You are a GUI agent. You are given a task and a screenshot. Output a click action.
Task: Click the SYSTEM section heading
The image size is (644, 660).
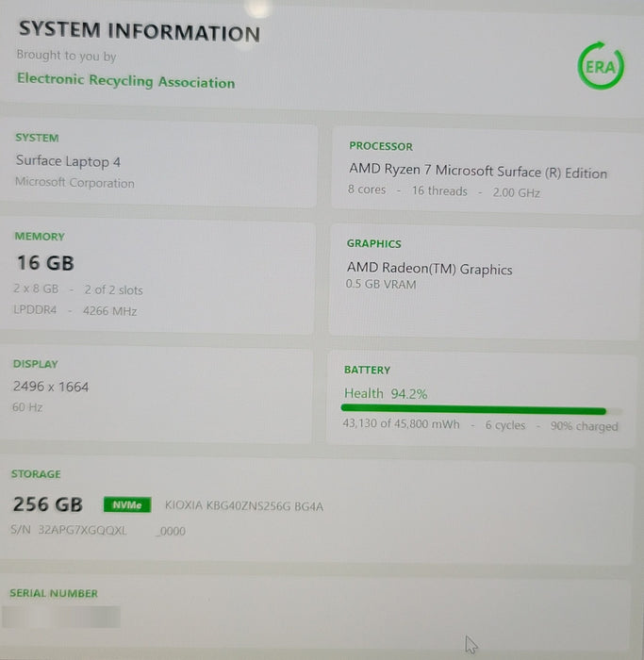(x=37, y=138)
